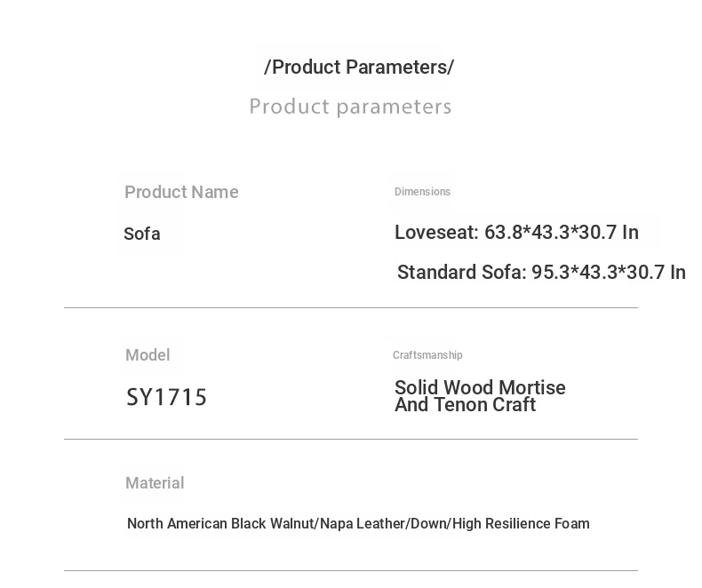
Task: Click the Standard Sofa dimensions line
Action: 541,273
